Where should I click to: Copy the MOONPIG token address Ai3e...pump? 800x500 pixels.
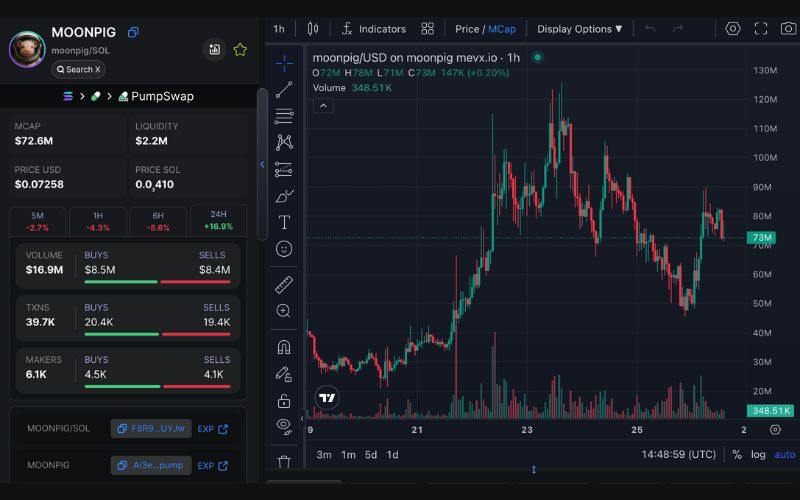[x=151, y=465]
